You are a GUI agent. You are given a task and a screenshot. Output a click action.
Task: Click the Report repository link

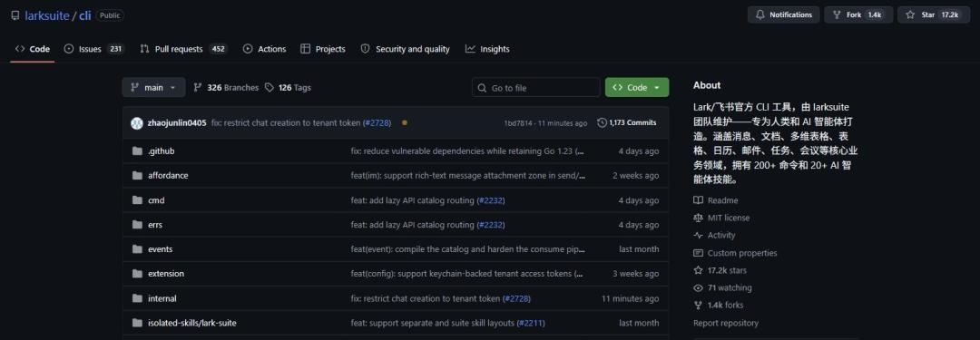pyautogui.click(x=726, y=323)
